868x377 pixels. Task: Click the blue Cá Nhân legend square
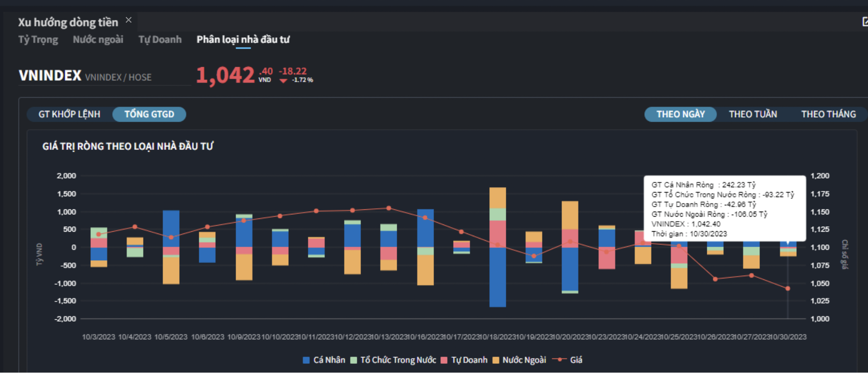tap(306, 360)
